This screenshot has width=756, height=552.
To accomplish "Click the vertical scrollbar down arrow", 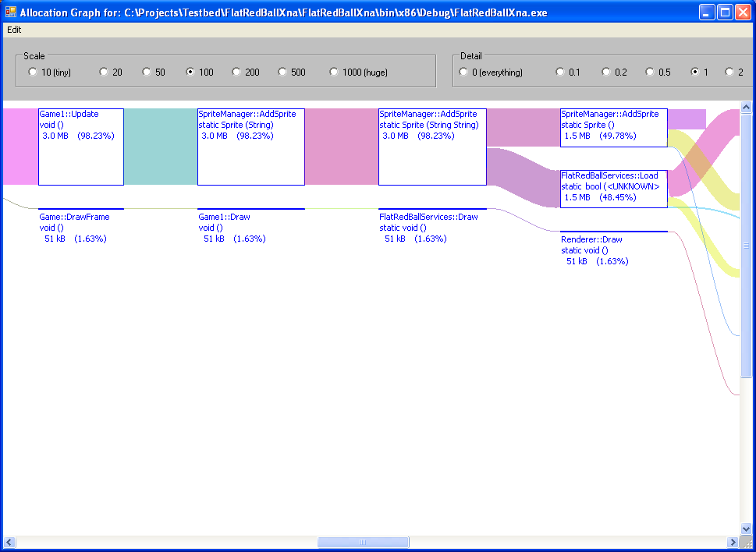I will pos(746,529).
